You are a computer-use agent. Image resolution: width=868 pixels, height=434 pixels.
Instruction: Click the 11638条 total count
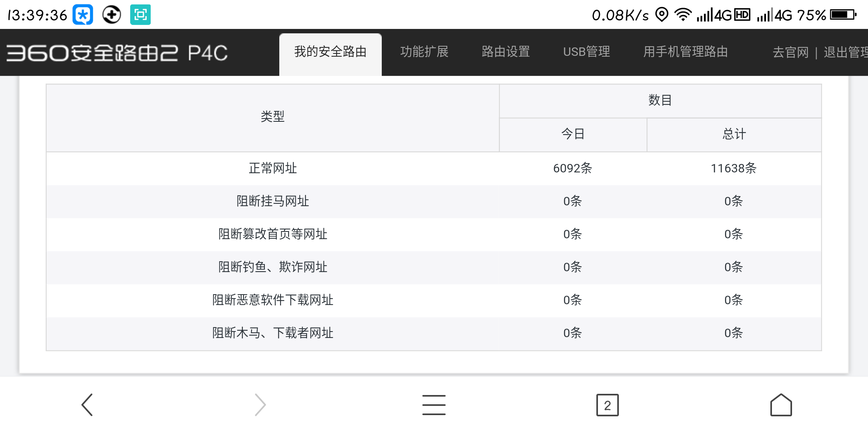coord(734,168)
